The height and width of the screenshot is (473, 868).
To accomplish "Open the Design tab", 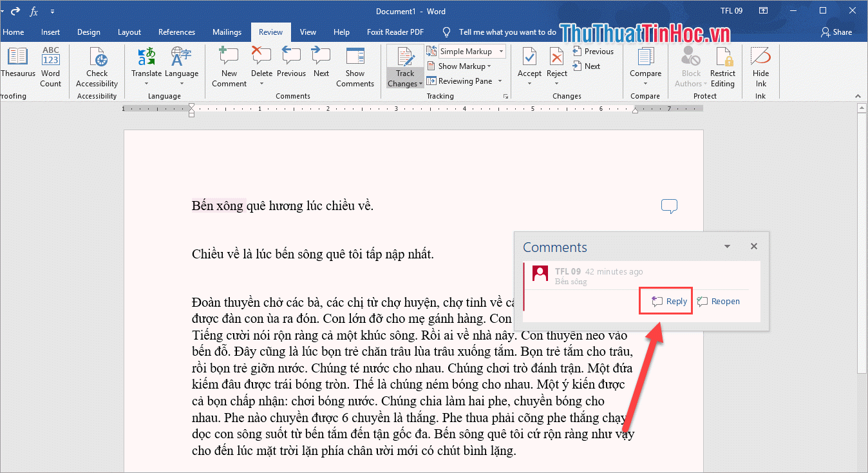I will [89, 32].
